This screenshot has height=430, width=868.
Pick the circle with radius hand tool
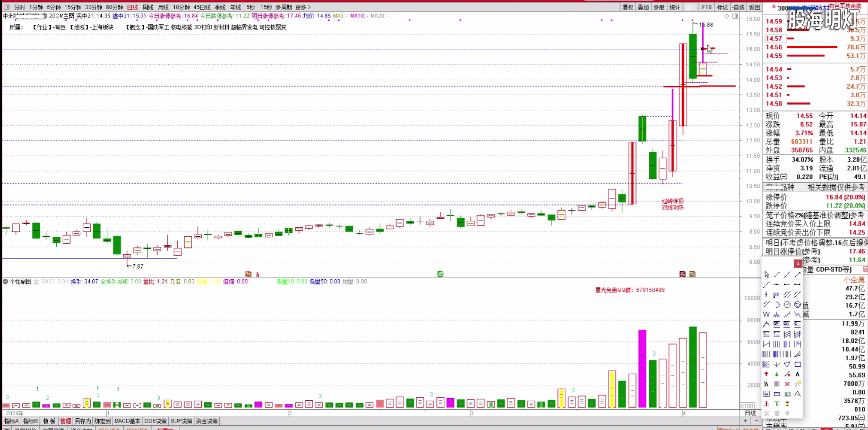[x=787, y=304]
